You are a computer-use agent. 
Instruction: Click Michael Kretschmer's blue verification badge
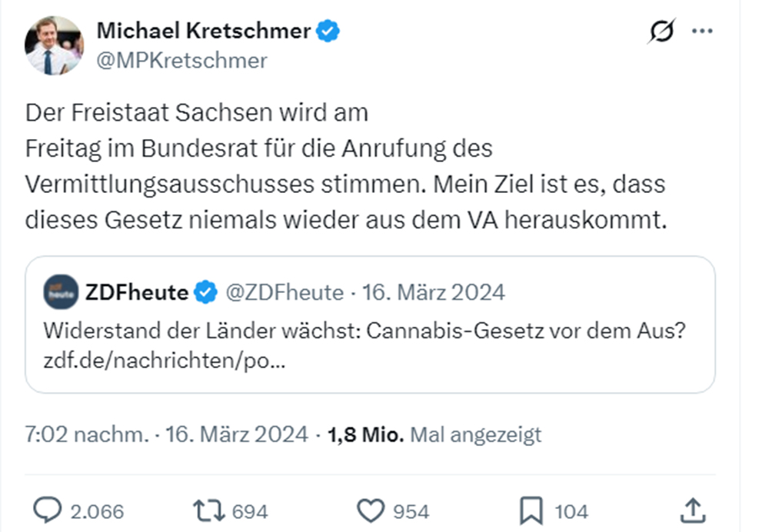point(328,30)
